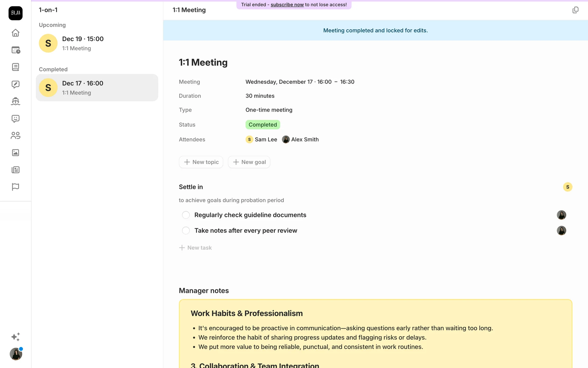Click the AI sparkles icon
The height and width of the screenshot is (368, 588).
click(15, 337)
